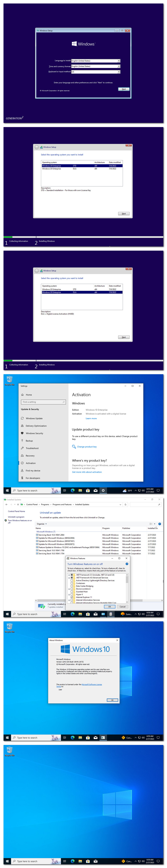Image resolution: width=167 pixels, height=868 pixels.
Task: Enable the Device Lockdown checkbox
Action: pos(72,589)
